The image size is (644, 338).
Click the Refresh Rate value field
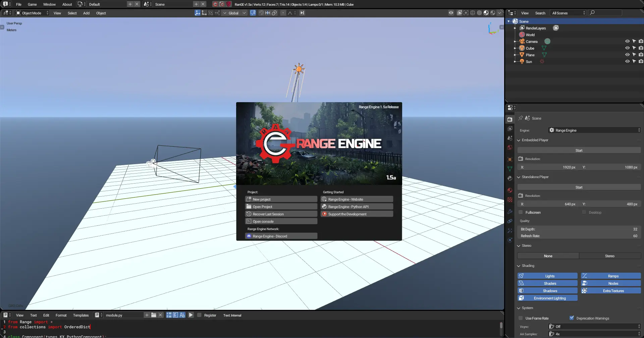pos(579,236)
